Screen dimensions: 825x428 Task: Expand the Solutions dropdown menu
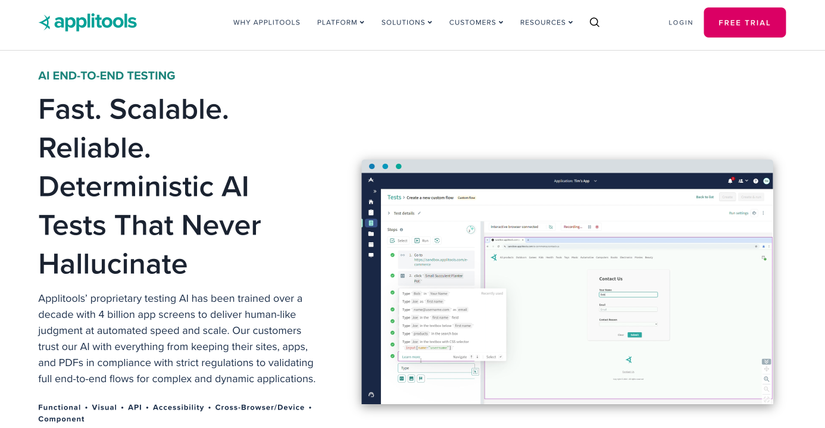tap(407, 23)
